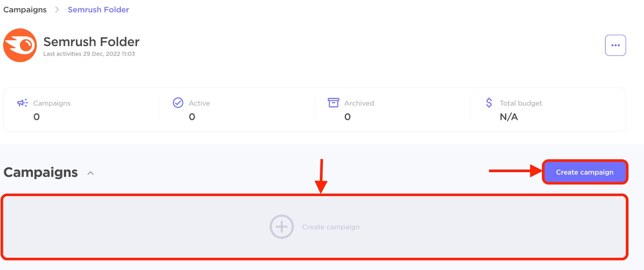
Task: Click the plus icon in the campaign placeholder
Action: (x=282, y=226)
